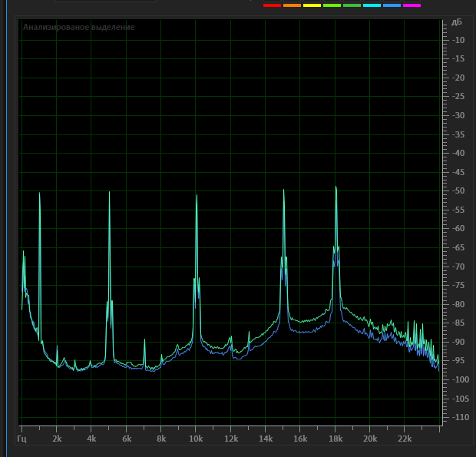476x457 pixels.
Task: Click the 22k frequency axis label
Action: click(405, 439)
